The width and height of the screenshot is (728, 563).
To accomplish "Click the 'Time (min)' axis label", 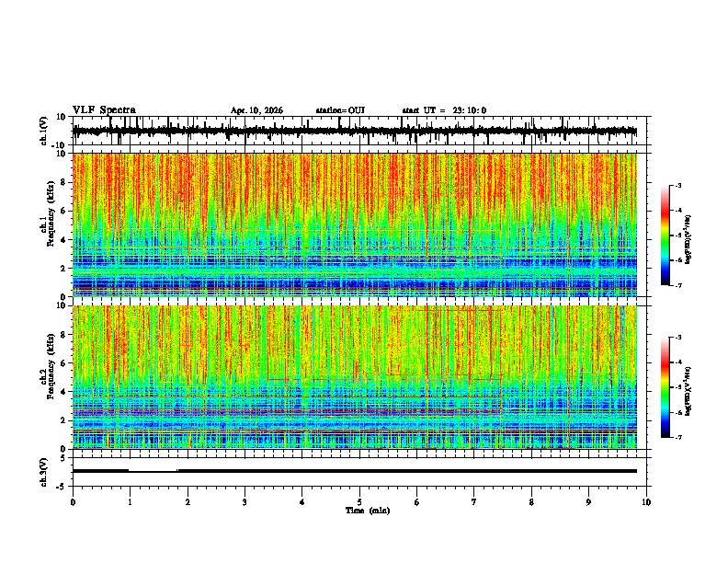I will click(x=368, y=511).
